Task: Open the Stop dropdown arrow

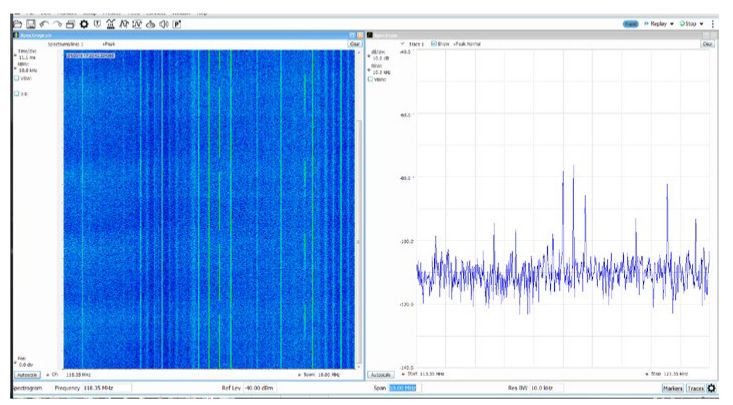Action: 702,23
